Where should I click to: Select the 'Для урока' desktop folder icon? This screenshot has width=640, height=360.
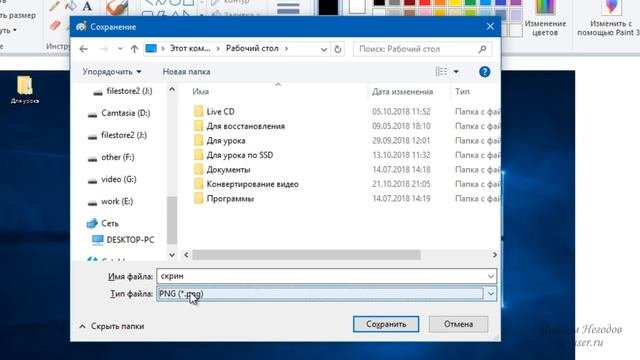click(x=24, y=90)
